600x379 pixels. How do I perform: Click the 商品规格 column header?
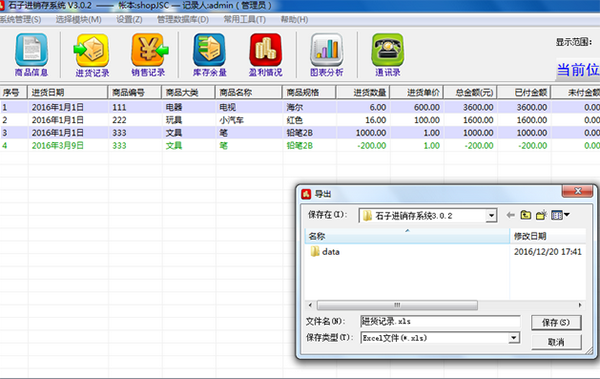tap(310, 92)
